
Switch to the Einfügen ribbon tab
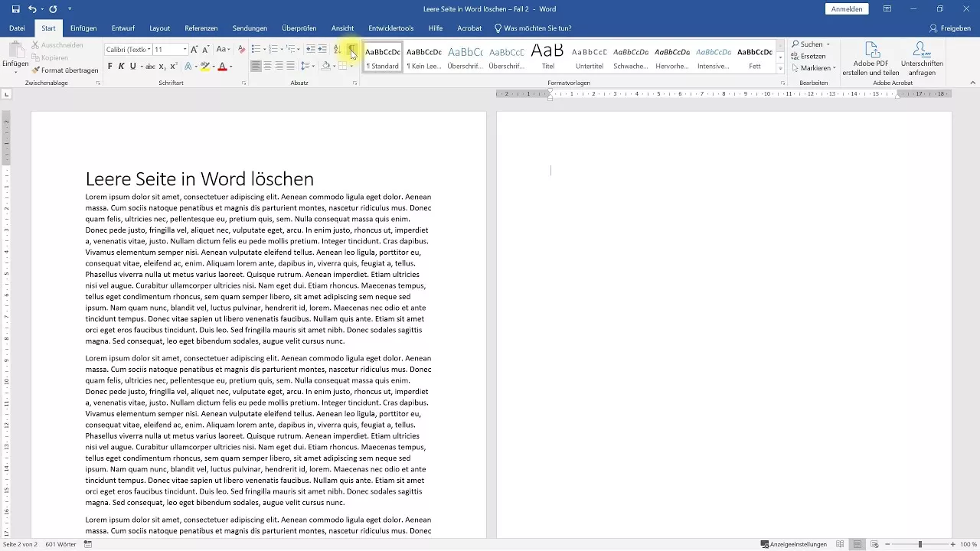click(x=83, y=28)
